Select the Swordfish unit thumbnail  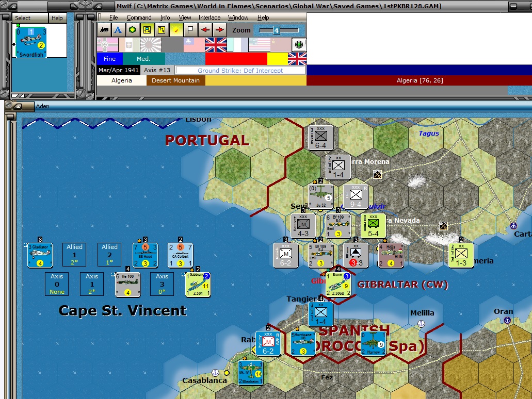tap(31, 42)
